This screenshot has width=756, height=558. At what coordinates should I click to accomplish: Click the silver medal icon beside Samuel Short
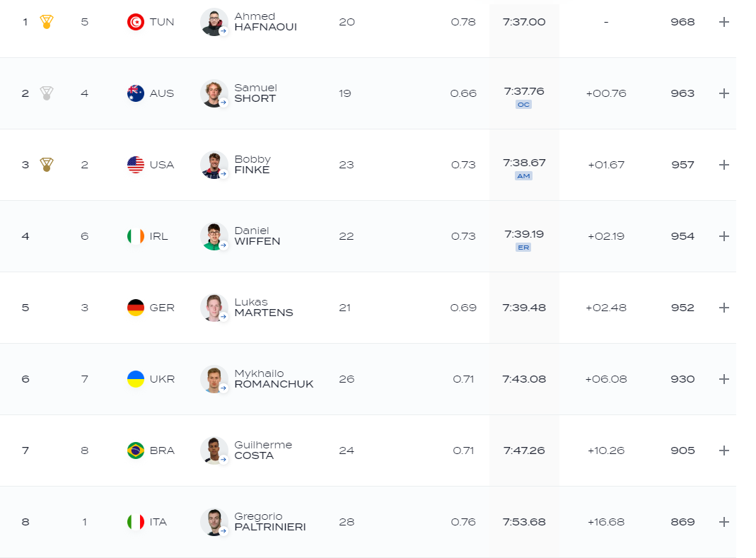tap(46, 93)
